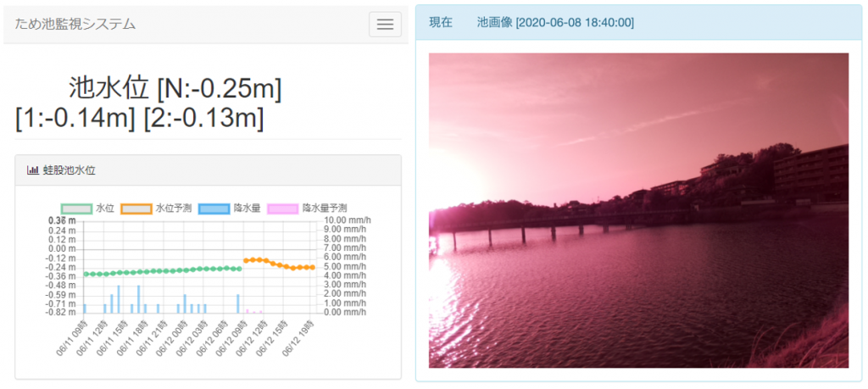Open the hamburger navigation menu
This screenshot has width=868, height=389.
[385, 25]
